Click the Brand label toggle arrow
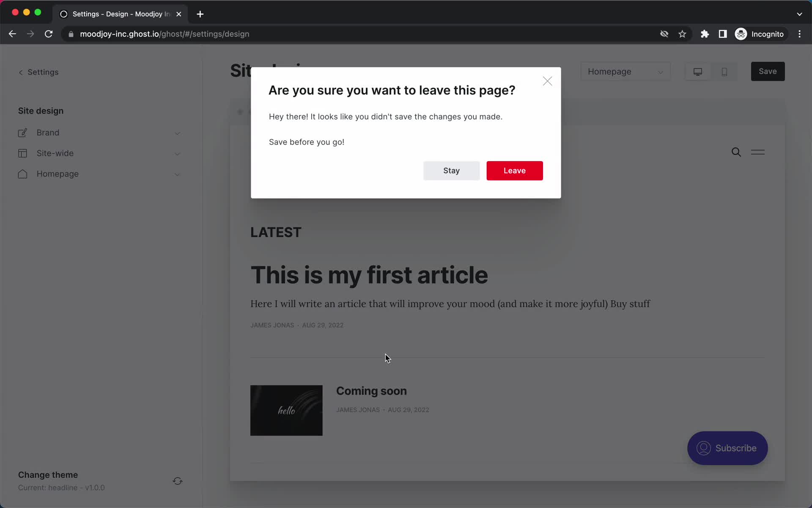 point(178,132)
